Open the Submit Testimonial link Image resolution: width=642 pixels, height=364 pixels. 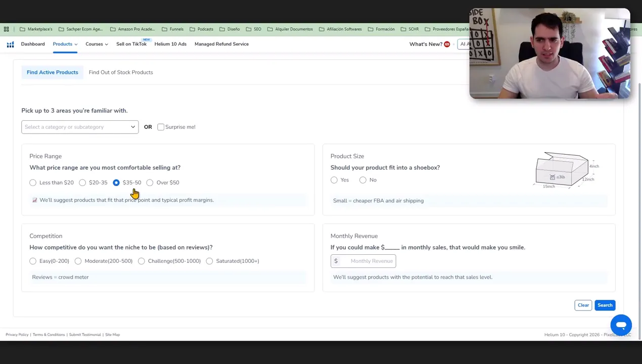(x=85, y=335)
